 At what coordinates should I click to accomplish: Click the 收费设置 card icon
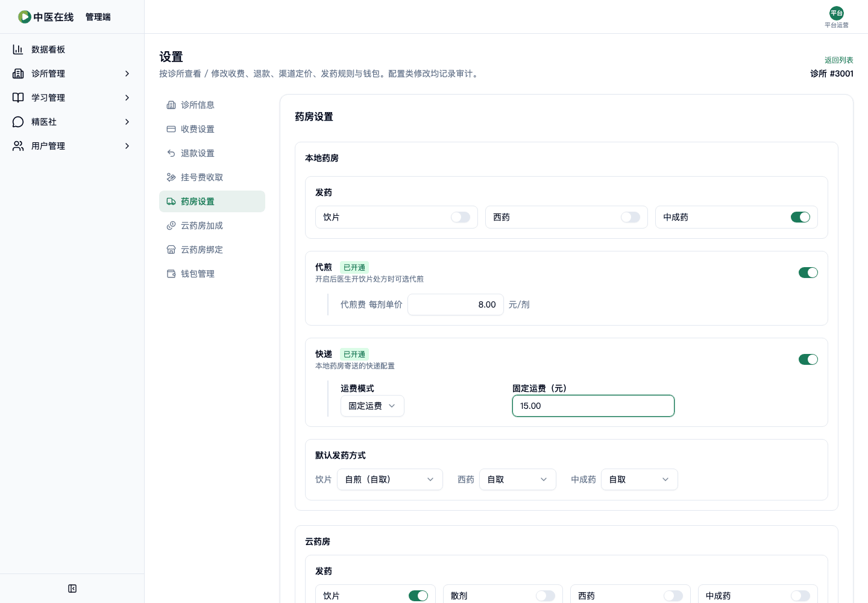click(x=171, y=129)
